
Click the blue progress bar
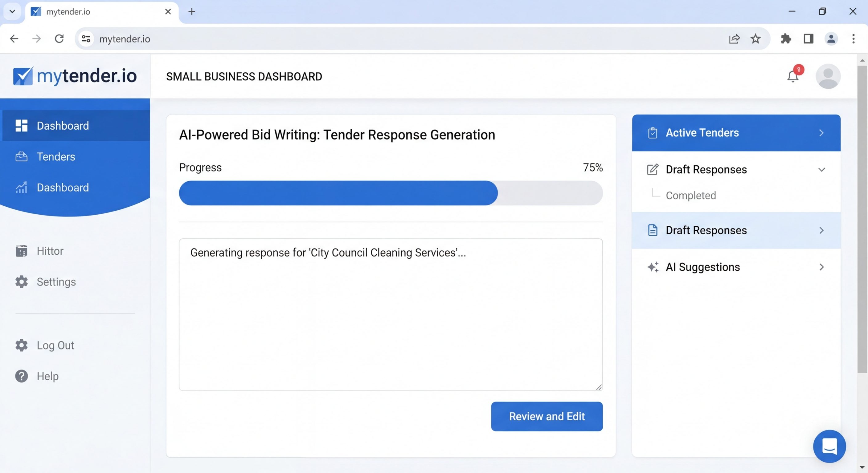(338, 193)
